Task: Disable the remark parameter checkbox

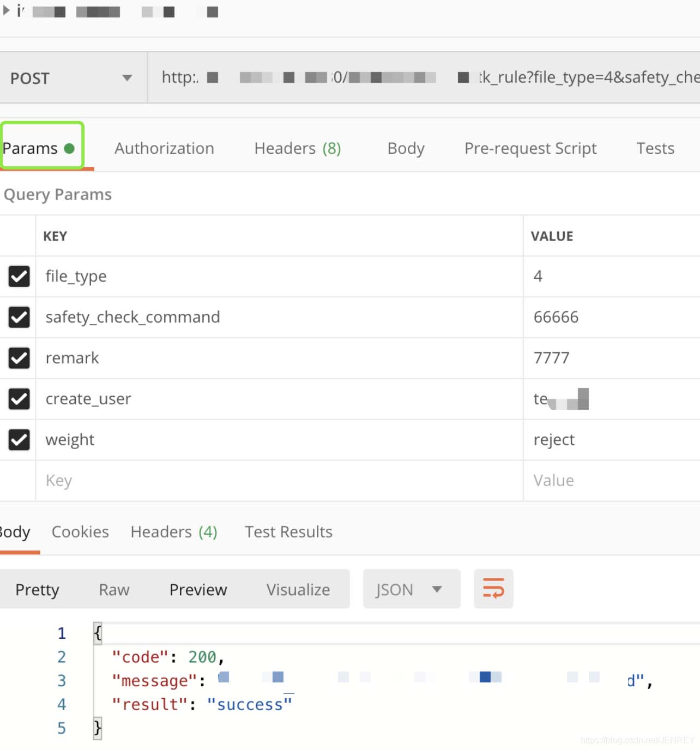Action: (19, 358)
